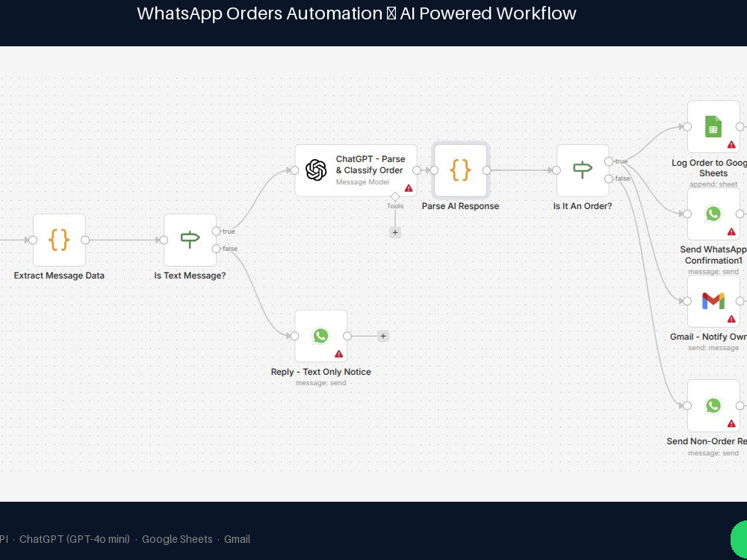
Task: Click Gmail footer text
Action: click(x=238, y=539)
